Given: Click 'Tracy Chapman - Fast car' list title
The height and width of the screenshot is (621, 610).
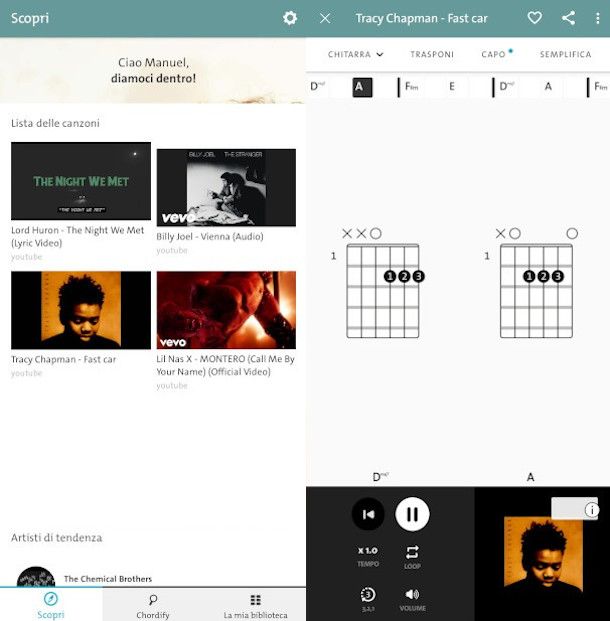Looking at the screenshot, I should (x=63, y=359).
